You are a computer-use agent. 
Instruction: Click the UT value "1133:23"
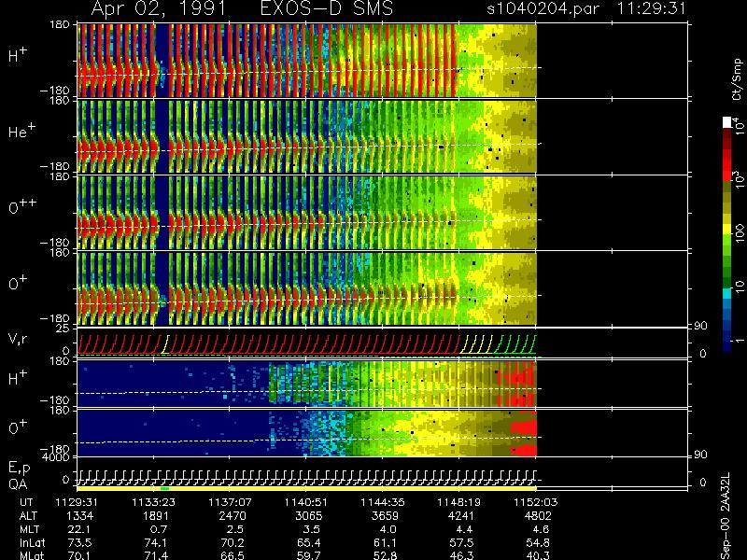pos(153,502)
